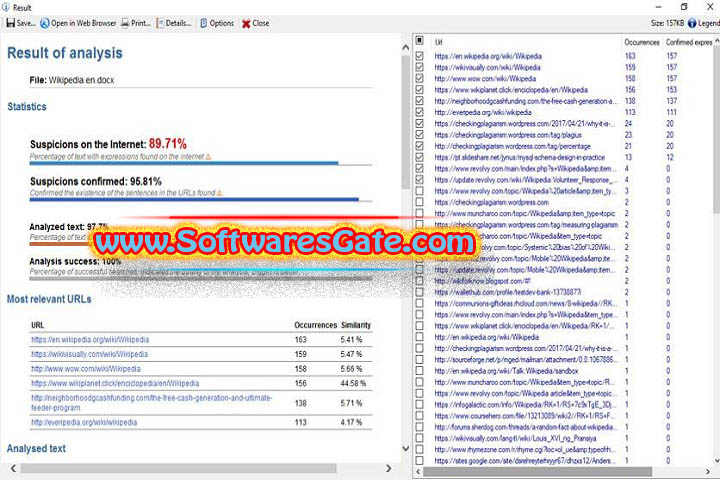Check the www.rhymezone.com checkbox
The height and width of the screenshot is (480, 720).
tap(420, 450)
